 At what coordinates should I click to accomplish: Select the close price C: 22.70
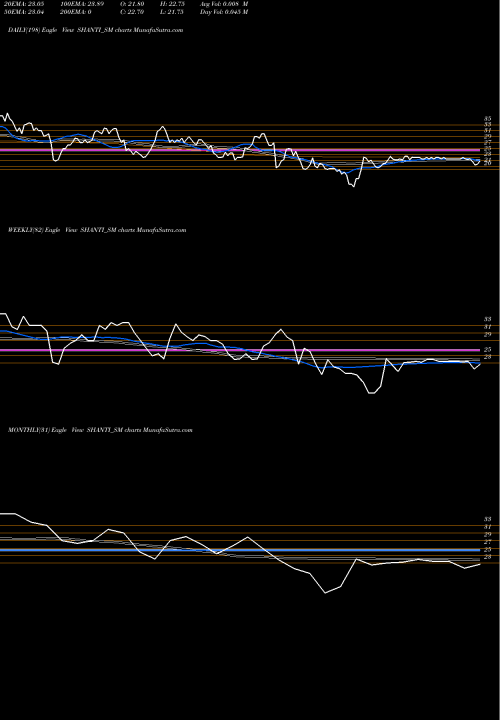[x=133, y=12]
